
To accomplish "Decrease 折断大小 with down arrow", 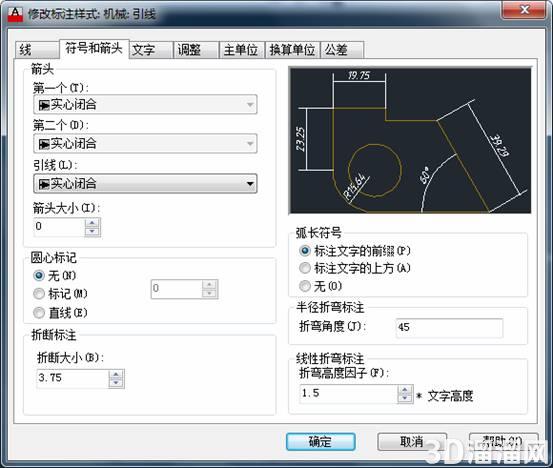I will coord(116,383).
